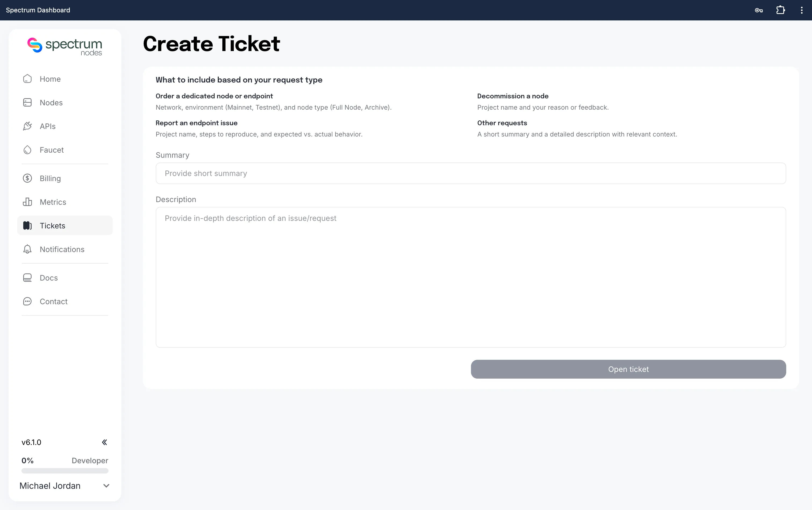Viewport: 812px width, 510px height.
Task: Click the APIs plug icon
Action: (x=27, y=126)
